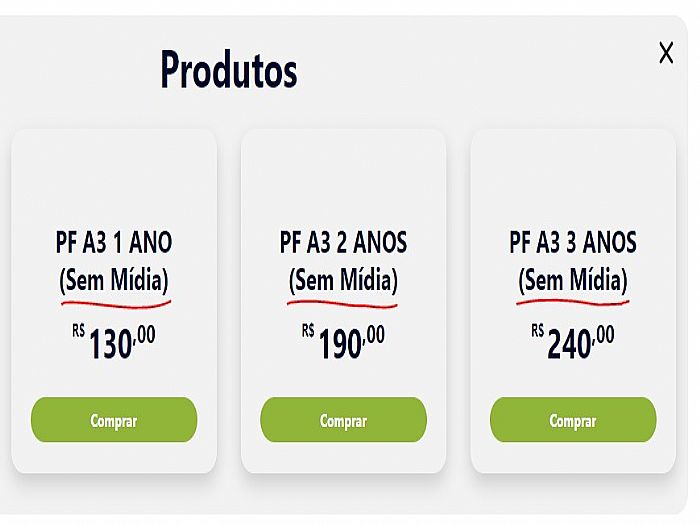The width and height of the screenshot is (700, 525).
Task: Click the red underline in second card
Action: coord(342,304)
